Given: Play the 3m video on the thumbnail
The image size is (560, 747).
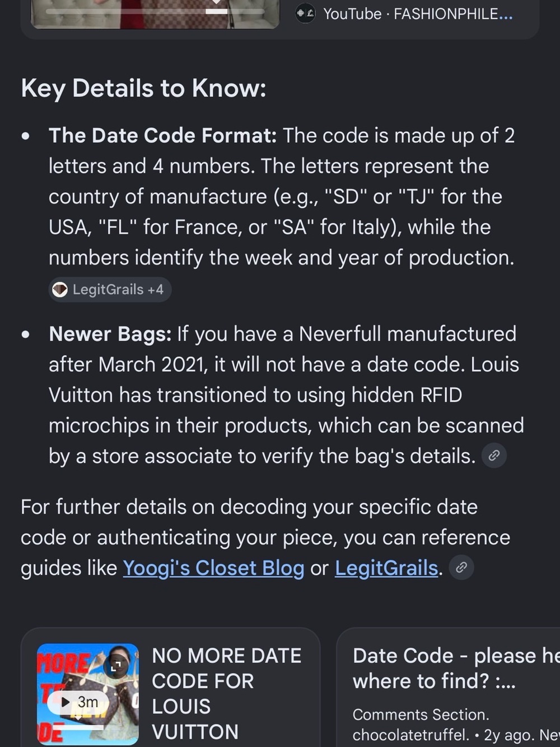Looking at the screenshot, I should click(80, 702).
